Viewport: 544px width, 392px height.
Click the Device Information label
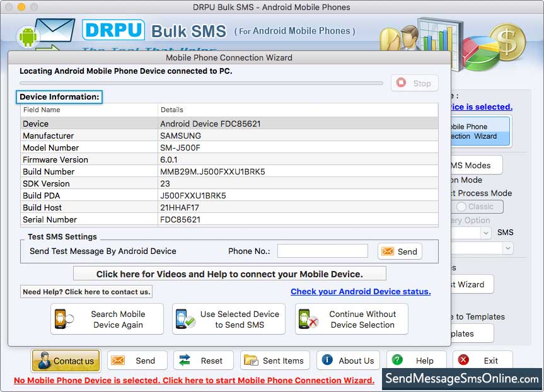[59, 97]
